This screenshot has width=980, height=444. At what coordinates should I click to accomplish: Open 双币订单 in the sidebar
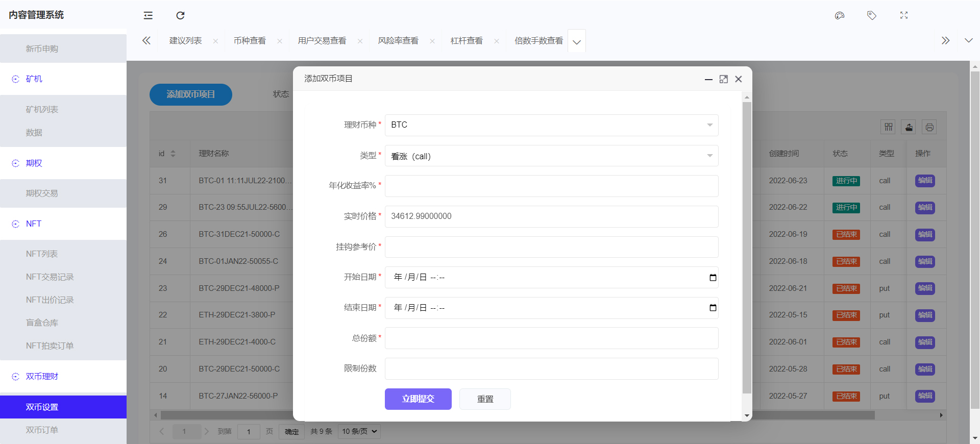(x=42, y=430)
